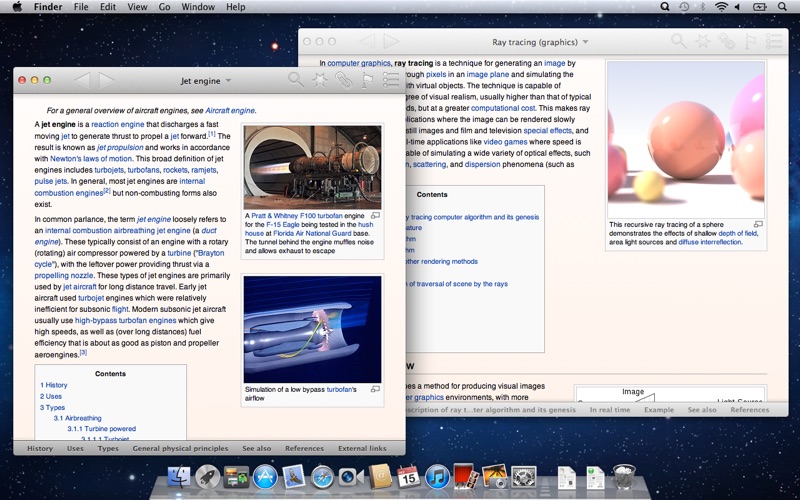Click the flag icon in Jet engine toolbar
The image size is (800, 500).
(x=367, y=80)
